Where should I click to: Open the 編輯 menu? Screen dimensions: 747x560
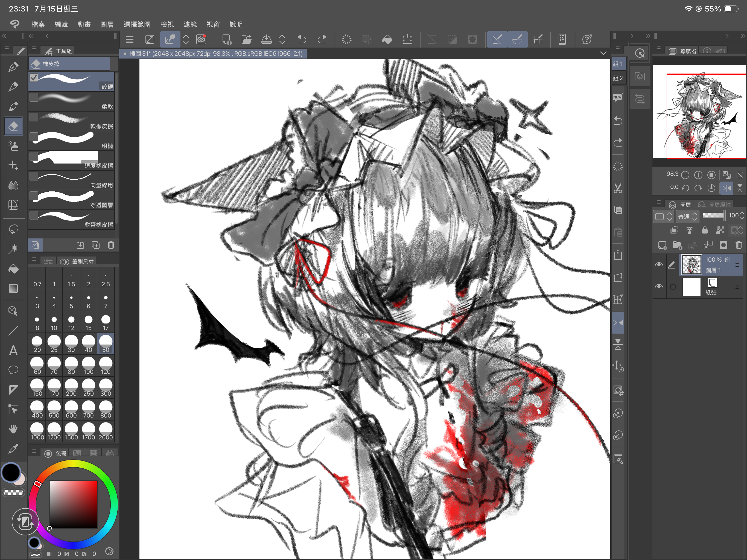[x=61, y=24]
